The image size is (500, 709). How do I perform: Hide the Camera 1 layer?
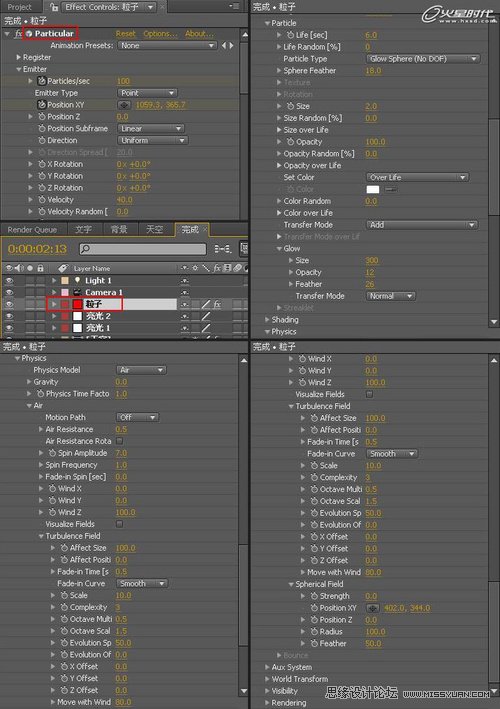click(9, 292)
